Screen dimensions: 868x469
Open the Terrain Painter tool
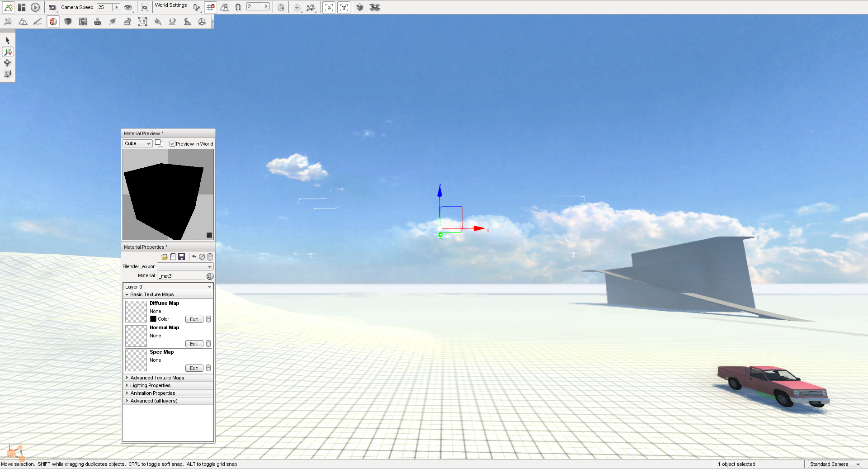tap(38, 21)
